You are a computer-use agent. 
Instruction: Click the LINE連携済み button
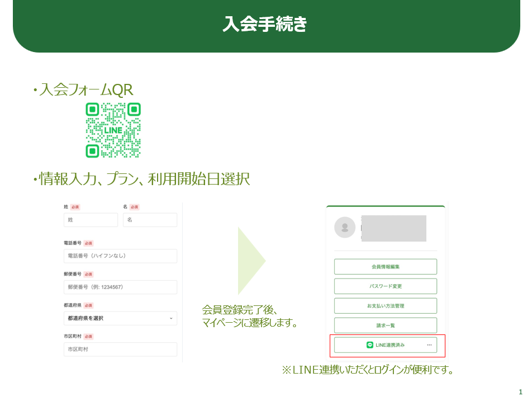click(386, 345)
